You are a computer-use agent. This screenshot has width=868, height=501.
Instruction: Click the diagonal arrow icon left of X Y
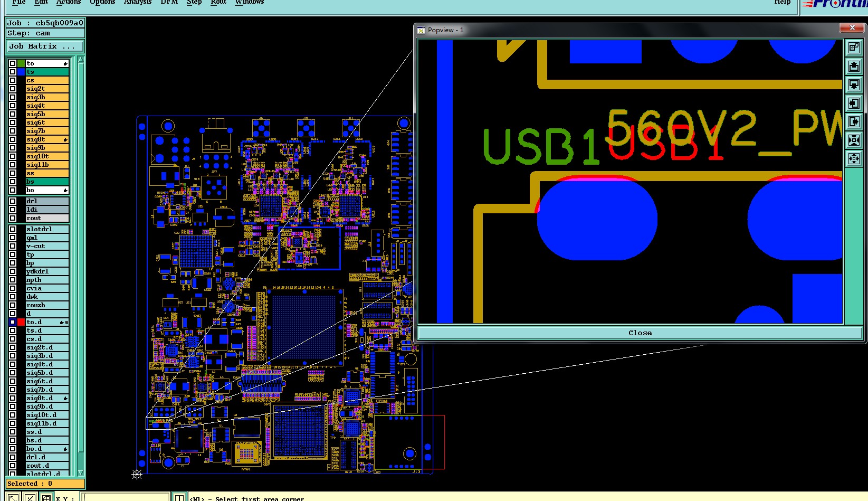13,497
